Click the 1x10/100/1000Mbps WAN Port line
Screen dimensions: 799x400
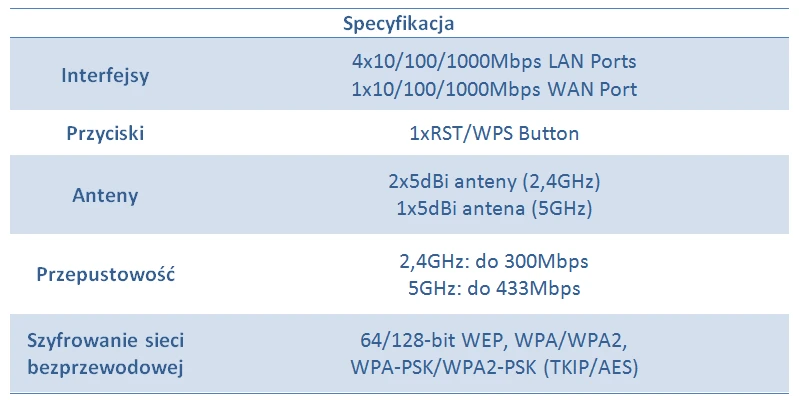[494, 89]
